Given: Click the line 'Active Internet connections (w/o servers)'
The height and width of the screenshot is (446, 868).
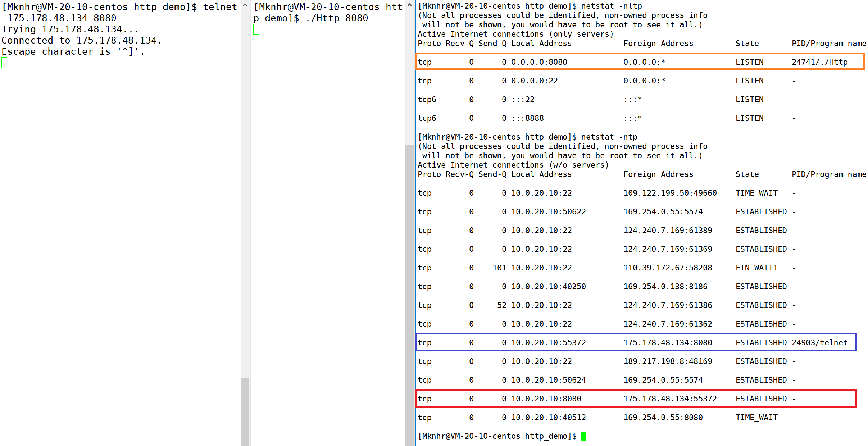Looking at the screenshot, I should coord(513,165).
